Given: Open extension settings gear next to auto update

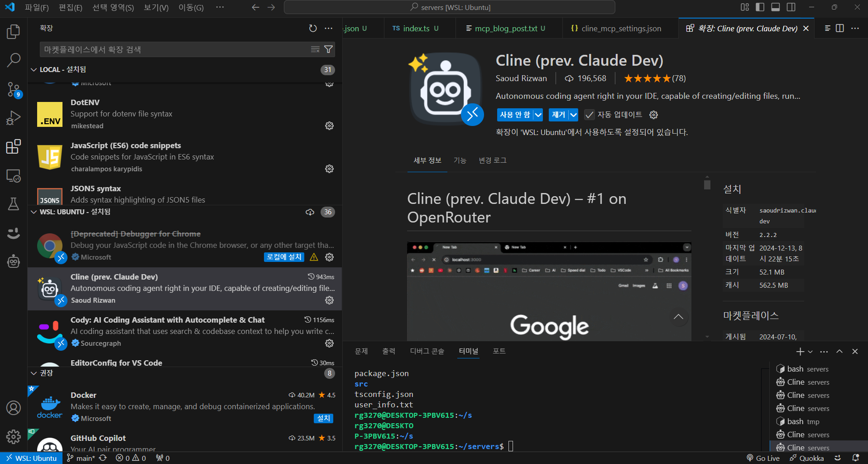Looking at the screenshot, I should pos(653,115).
